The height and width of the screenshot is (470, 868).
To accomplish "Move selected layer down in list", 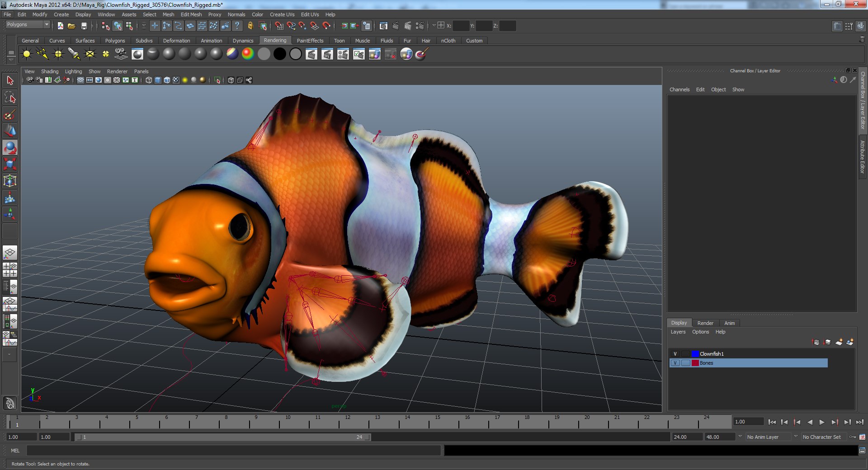I will [827, 342].
